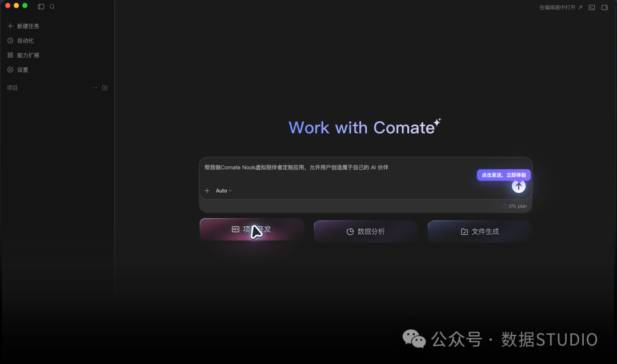
Task: Click 在编辑器中打开 link
Action: [x=561, y=7]
